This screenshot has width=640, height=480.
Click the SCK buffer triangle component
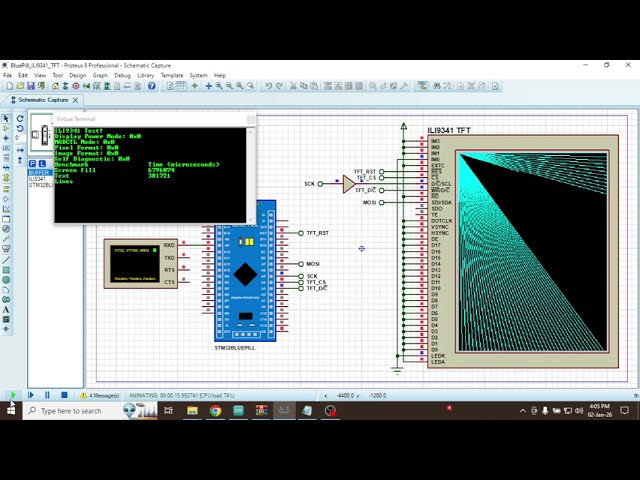point(349,184)
